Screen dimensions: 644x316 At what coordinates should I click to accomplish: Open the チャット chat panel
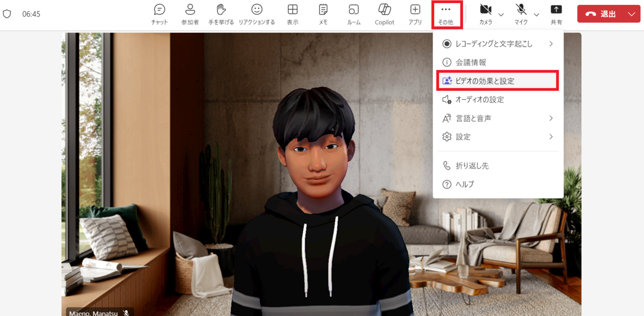tap(159, 15)
